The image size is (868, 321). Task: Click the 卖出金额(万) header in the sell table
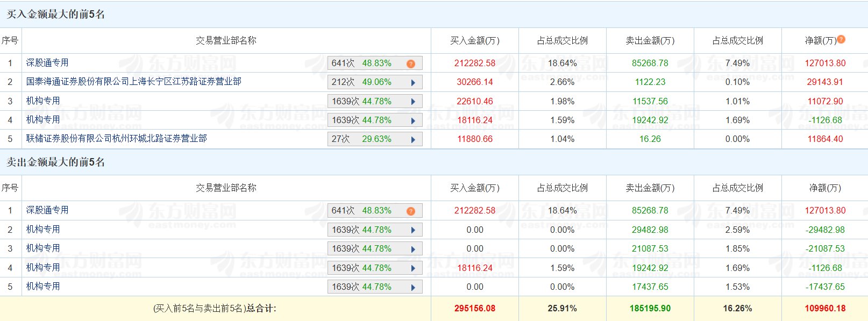coord(650,188)
